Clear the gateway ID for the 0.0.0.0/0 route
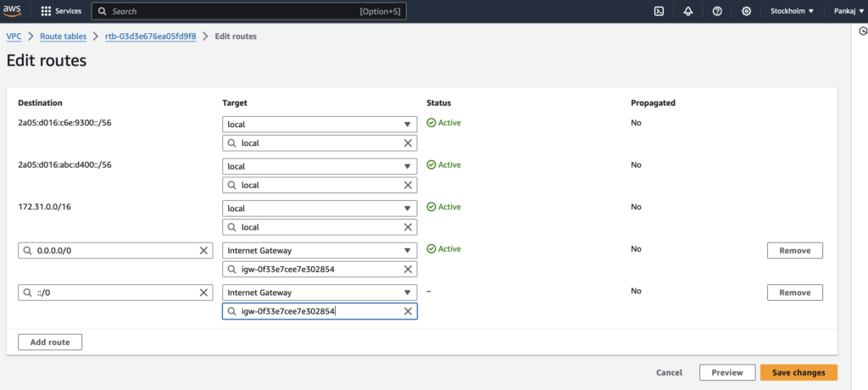This screenshot has height=390, width=868. pyautogui.click(x=408, y=270)
